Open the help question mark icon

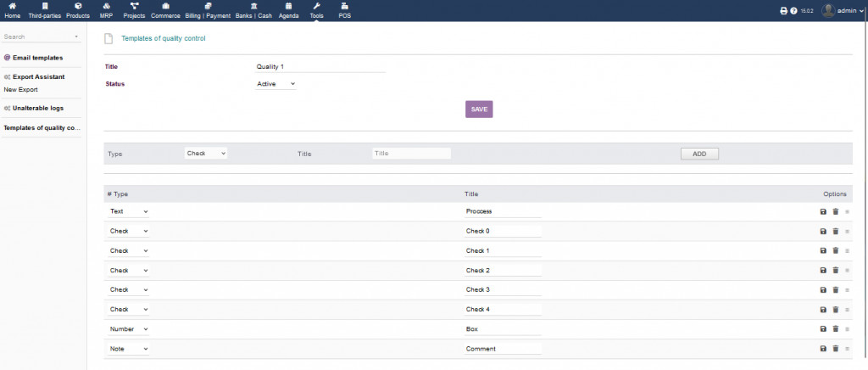(x=793, y=11)
